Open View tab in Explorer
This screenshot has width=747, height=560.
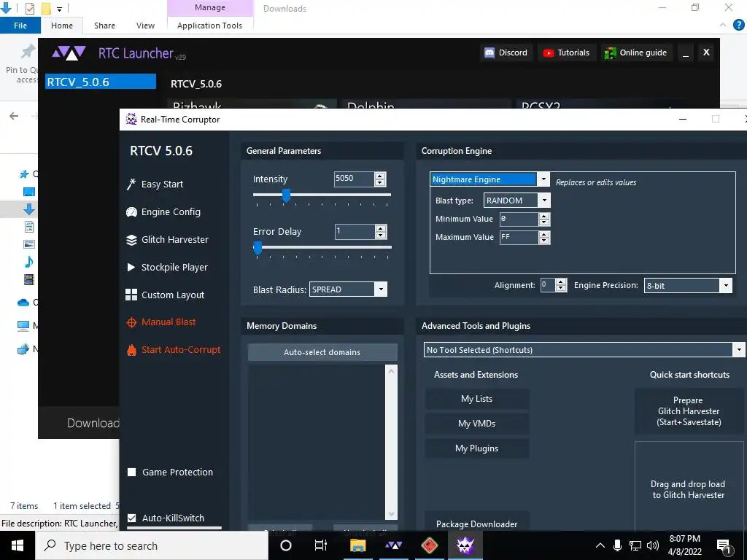coord(145,26)
